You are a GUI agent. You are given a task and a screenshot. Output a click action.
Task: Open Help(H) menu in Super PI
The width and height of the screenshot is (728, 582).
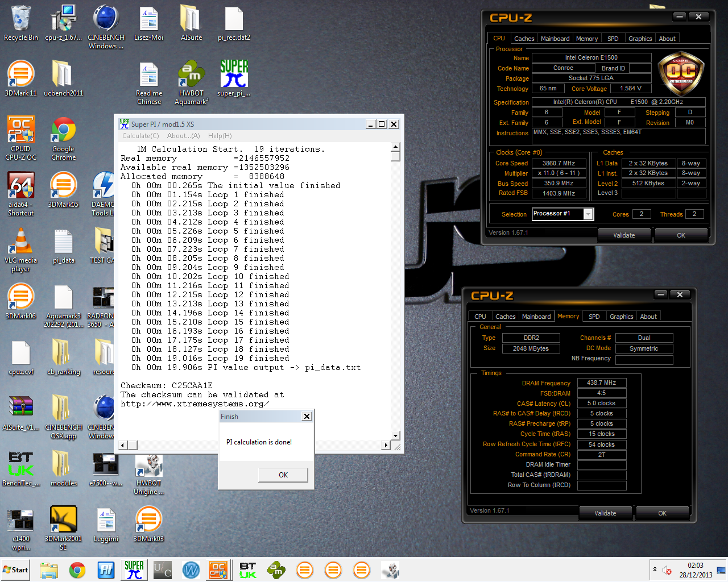tap(220, 136)
